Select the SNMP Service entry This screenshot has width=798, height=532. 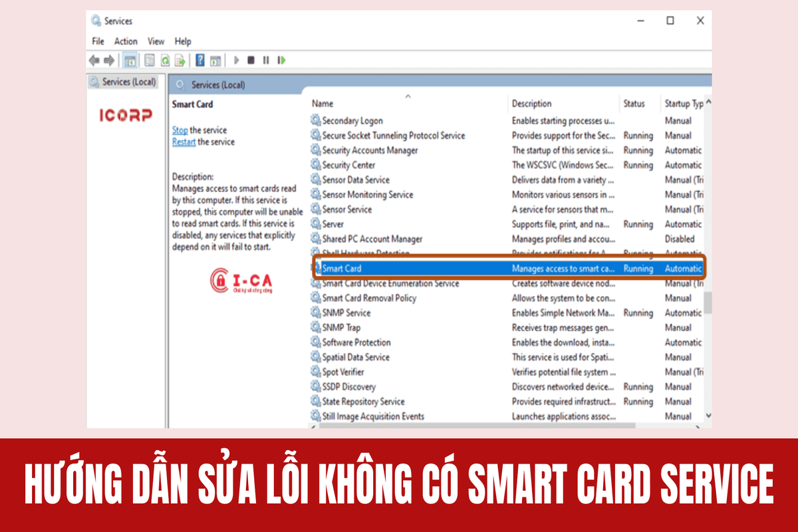click(346, 313)
